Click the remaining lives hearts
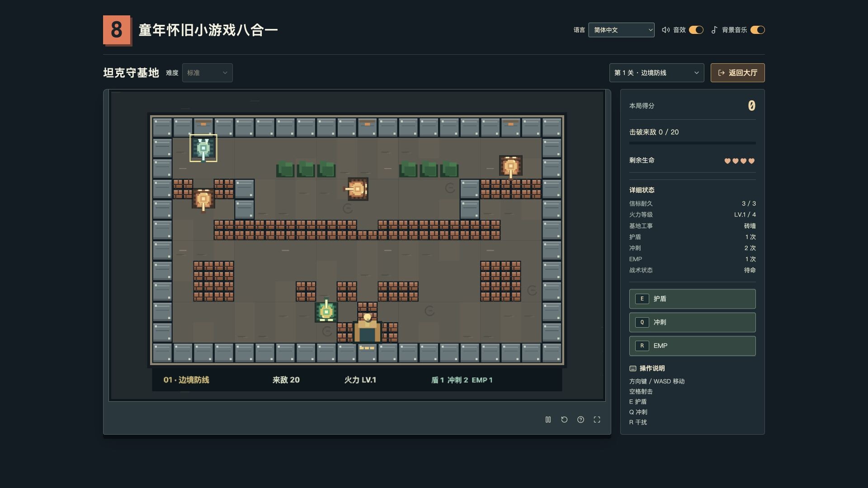Screen dimensions: 868x488 click(739, 161)
